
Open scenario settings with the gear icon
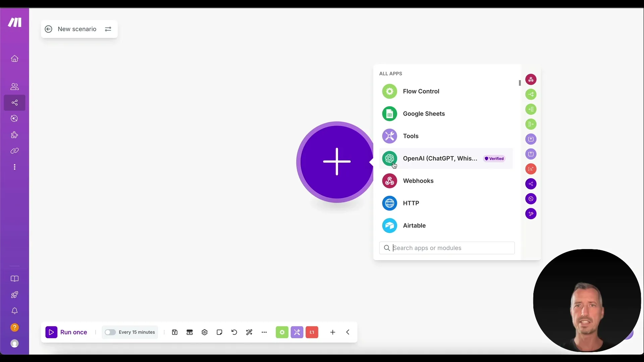[205, 332]
